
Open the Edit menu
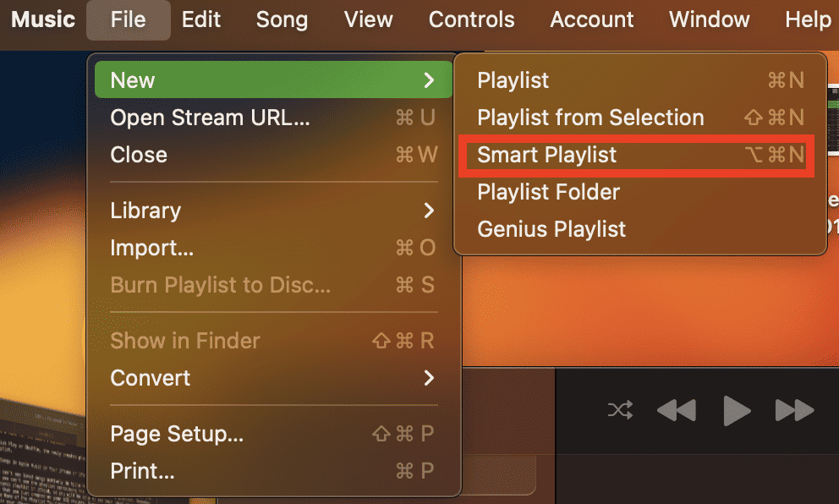click(x=201, y=19)
